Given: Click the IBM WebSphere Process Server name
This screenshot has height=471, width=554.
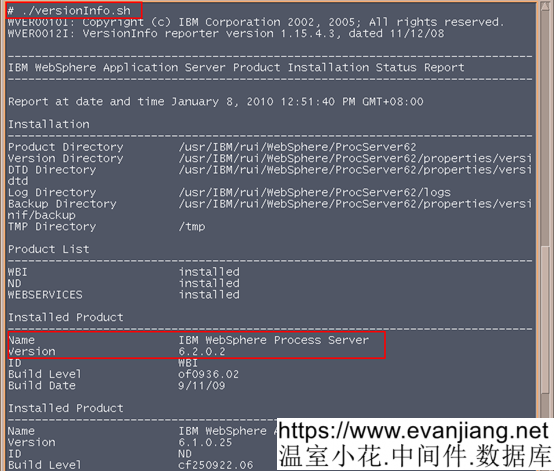Looking at the screenshot, I should pyautogui.click(x=273, y=340).
